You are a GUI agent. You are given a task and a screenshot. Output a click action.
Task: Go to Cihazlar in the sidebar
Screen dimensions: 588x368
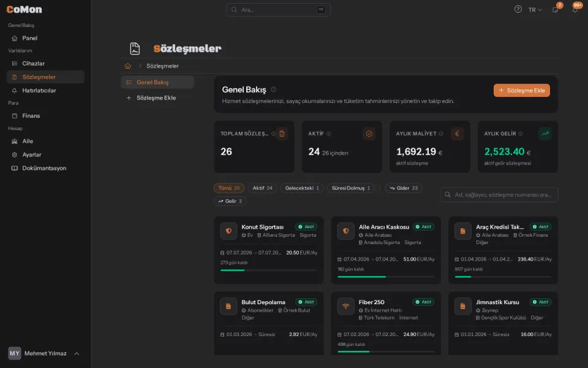(x=45, y=63)
